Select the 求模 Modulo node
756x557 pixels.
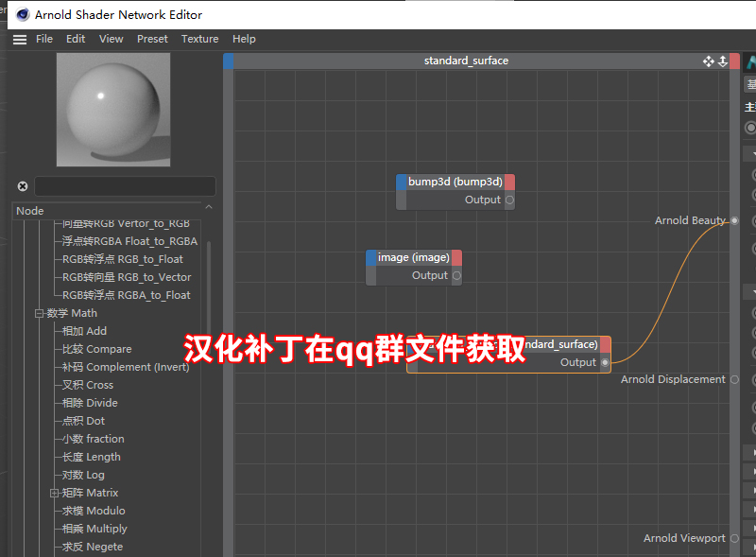(94, 511)
